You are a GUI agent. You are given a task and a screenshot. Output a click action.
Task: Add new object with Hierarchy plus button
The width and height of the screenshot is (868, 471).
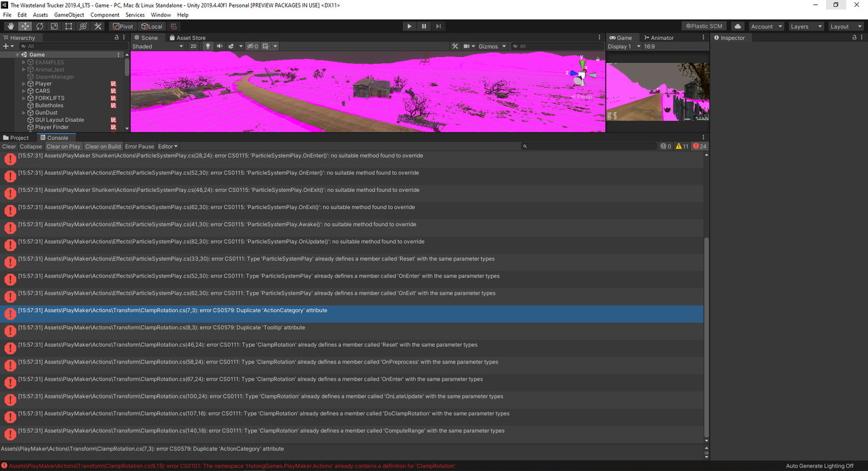[x=7, y=46]
